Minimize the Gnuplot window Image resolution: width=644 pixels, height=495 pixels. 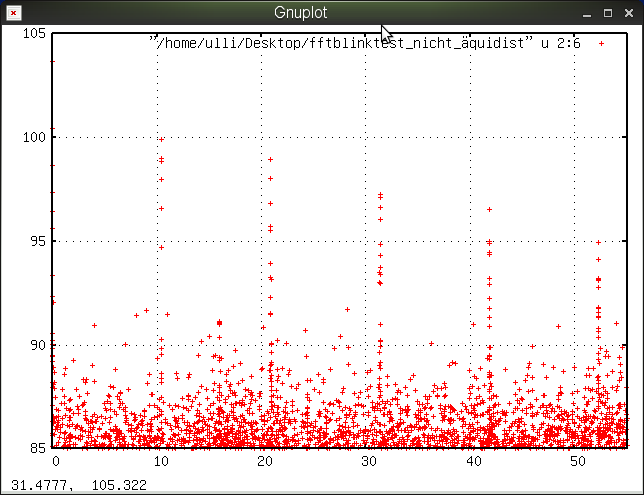click(x=586, y=13)
